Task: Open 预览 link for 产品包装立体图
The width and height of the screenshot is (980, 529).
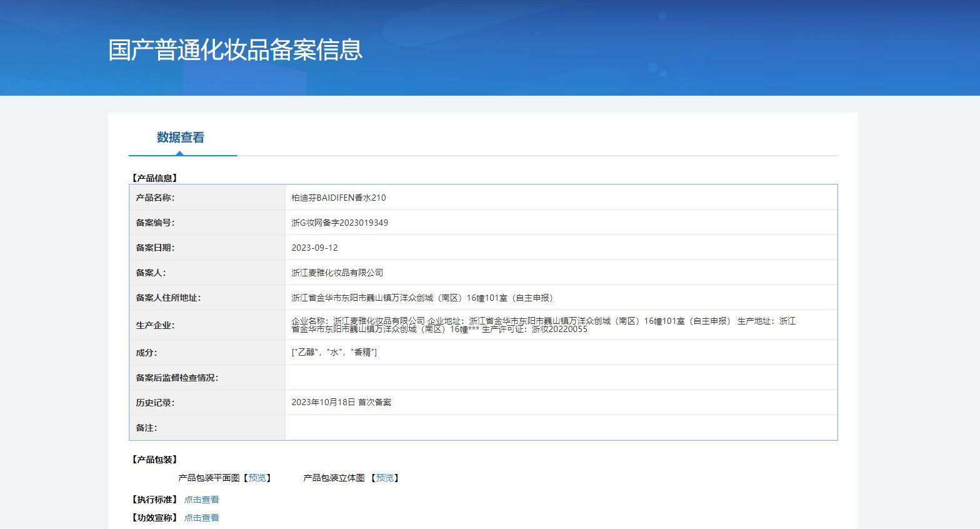Action: coord(385,478)
